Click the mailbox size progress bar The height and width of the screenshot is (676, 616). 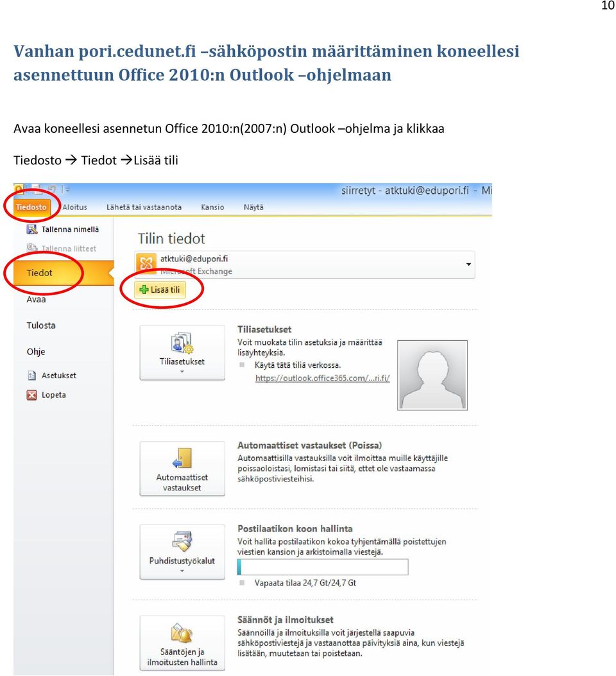click(x=323, y=567)
